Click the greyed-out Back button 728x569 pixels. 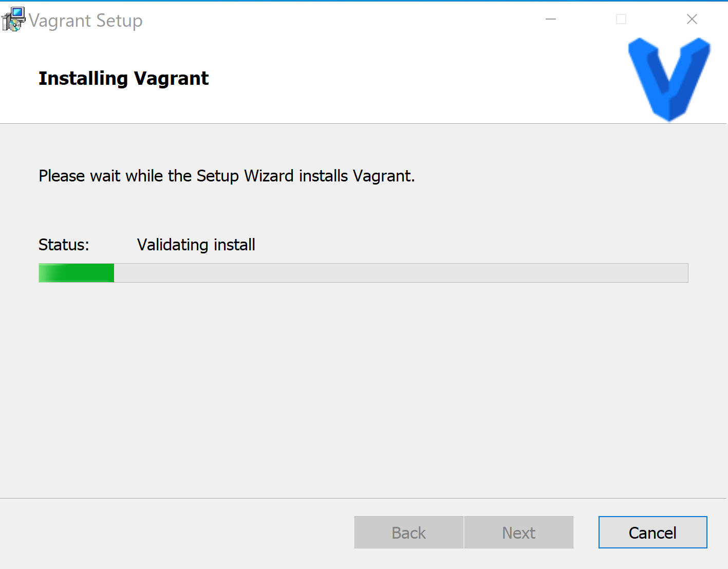point(409,533)
